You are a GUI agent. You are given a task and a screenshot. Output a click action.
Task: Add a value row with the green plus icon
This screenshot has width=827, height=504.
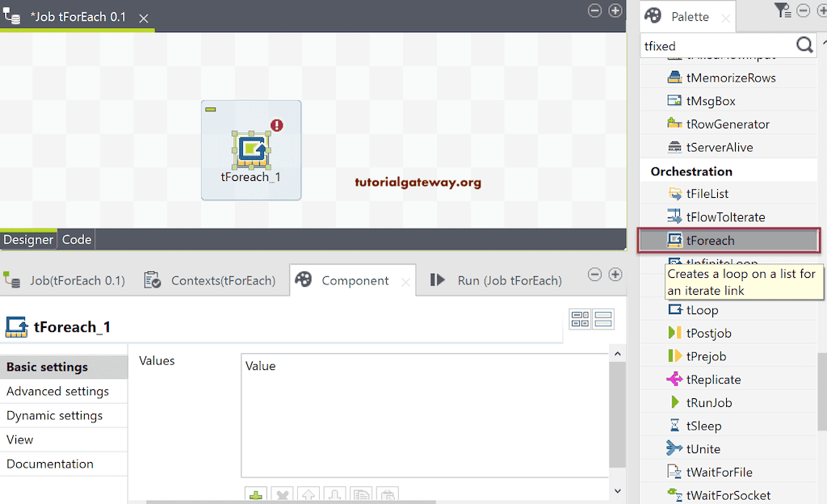pos(255,493)
